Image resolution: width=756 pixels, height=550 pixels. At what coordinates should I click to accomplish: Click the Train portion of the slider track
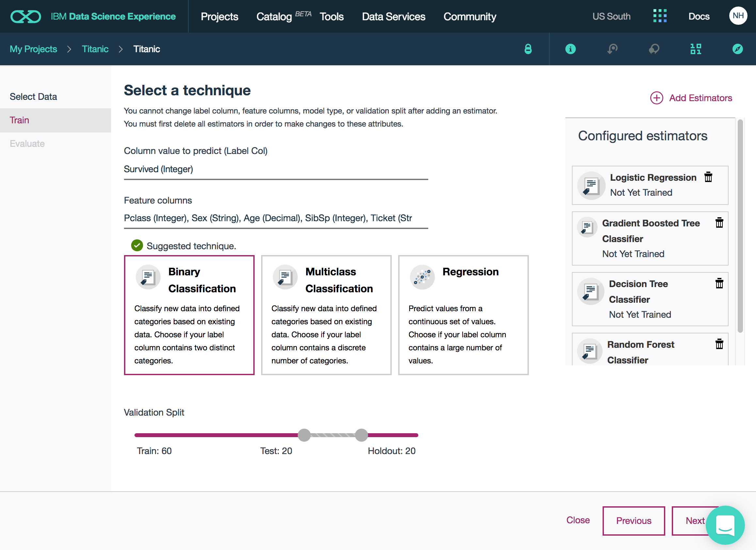click(216, 435)
